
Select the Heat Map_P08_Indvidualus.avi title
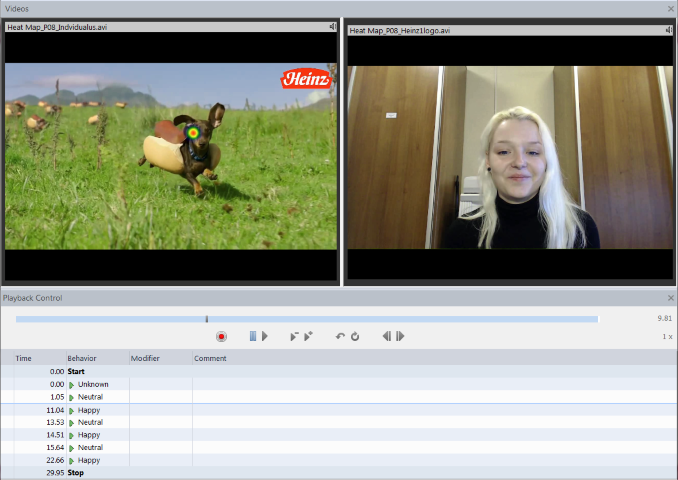coord(57,27)
